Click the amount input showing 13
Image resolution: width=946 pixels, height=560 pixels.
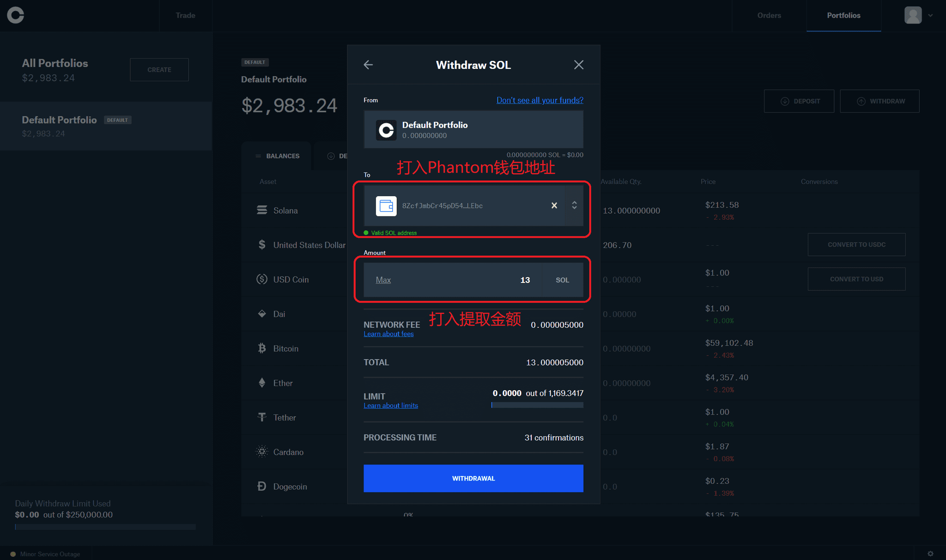point(453,280)
